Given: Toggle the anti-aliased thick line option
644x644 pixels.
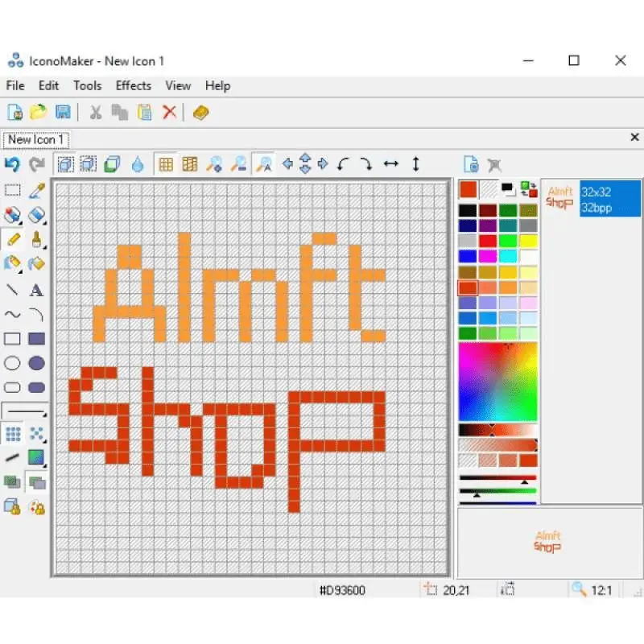Looking at the screenshot, I should (x=12, y=457).
